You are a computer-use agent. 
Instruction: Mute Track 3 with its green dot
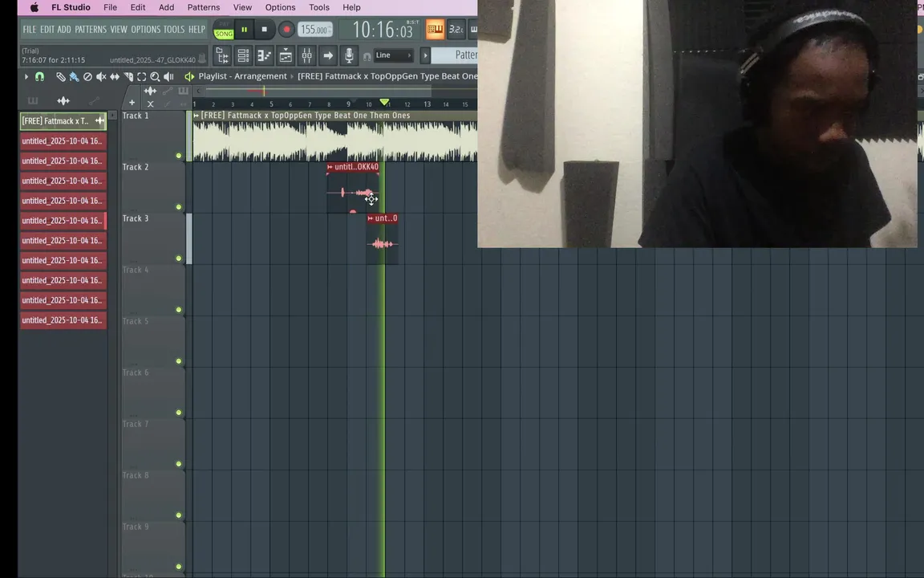click(179, 258)
